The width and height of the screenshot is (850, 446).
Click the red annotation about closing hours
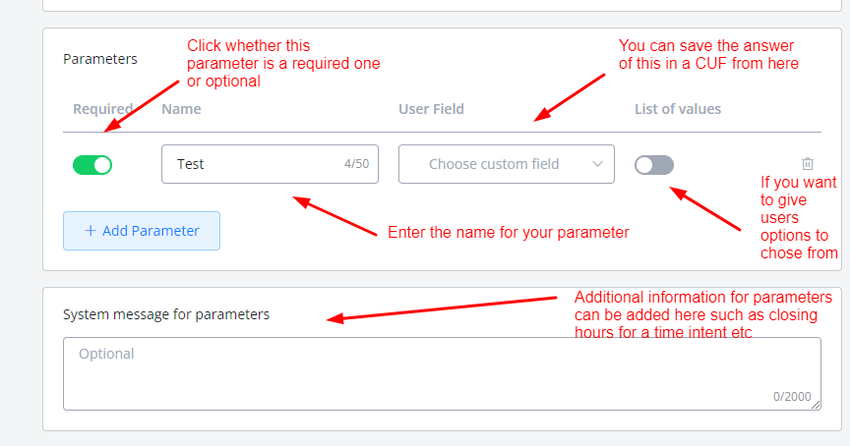click(703, 314)
